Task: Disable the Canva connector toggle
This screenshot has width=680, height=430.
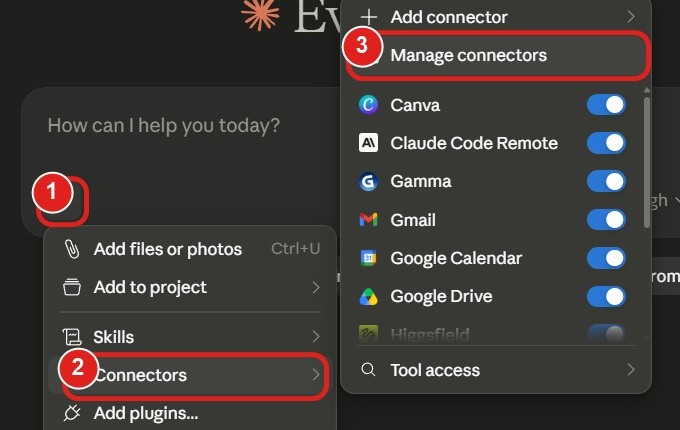Action: [606, 105]
